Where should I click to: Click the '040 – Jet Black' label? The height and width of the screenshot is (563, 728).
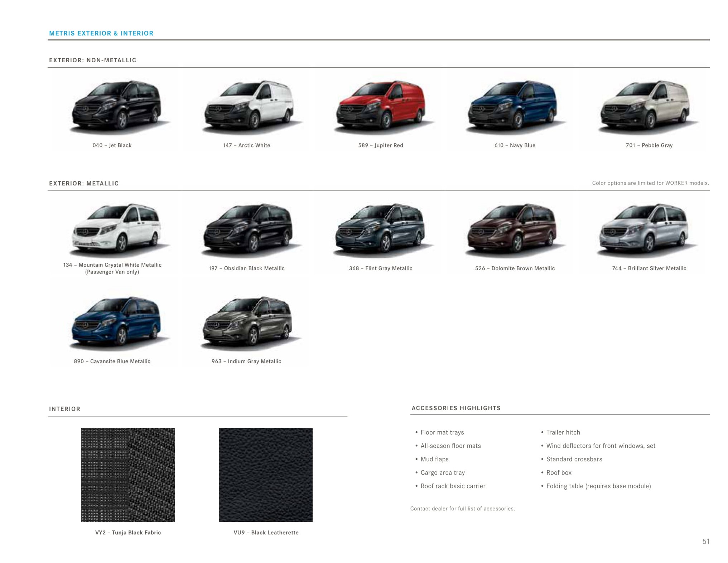[112, 145]
